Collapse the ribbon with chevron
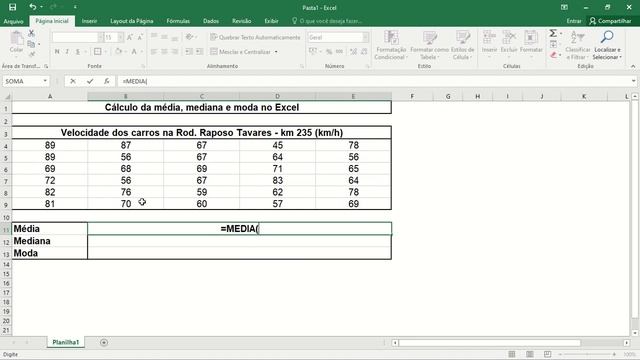 pyautogui.click(x=633, y=67)
